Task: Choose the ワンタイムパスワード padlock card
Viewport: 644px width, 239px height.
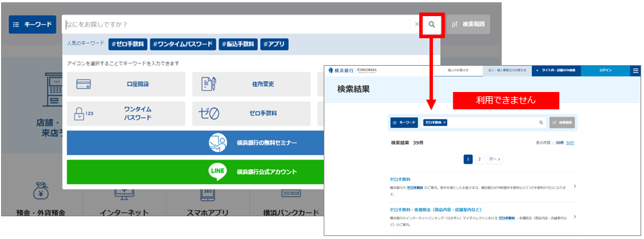Action: click(x=126, y=114)
